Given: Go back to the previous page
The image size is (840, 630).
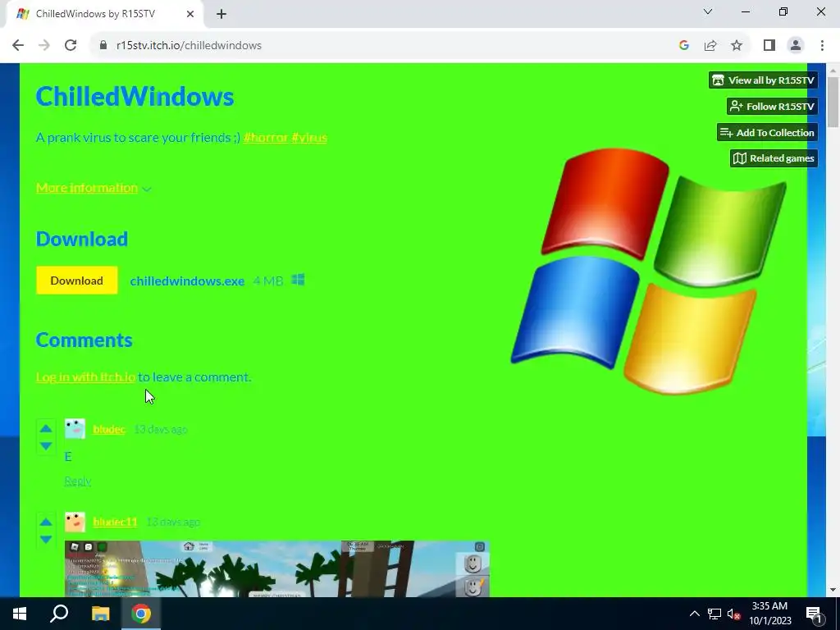Looking at the screenshot, I should pos(18,46).
